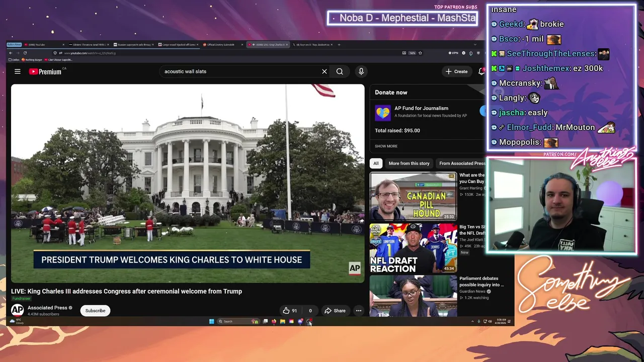This screenshot has height=362, width=644.
Task: Clear the search text with the X
Action: point(325,71)
